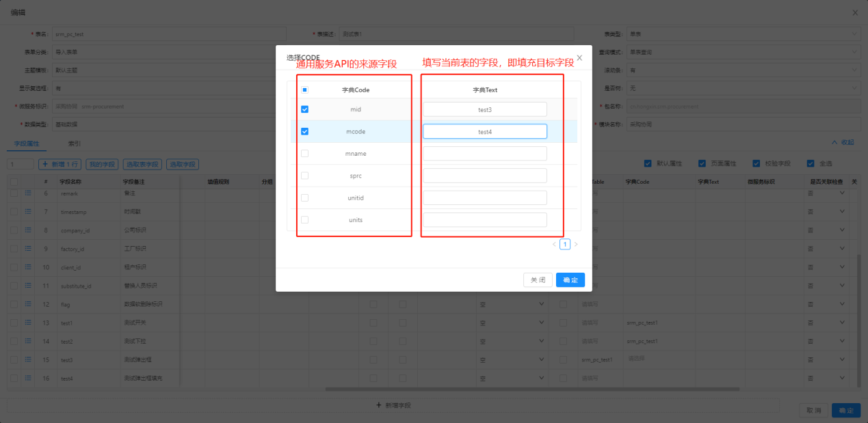Click the list icon in the substitute_id row

(29, 286)
